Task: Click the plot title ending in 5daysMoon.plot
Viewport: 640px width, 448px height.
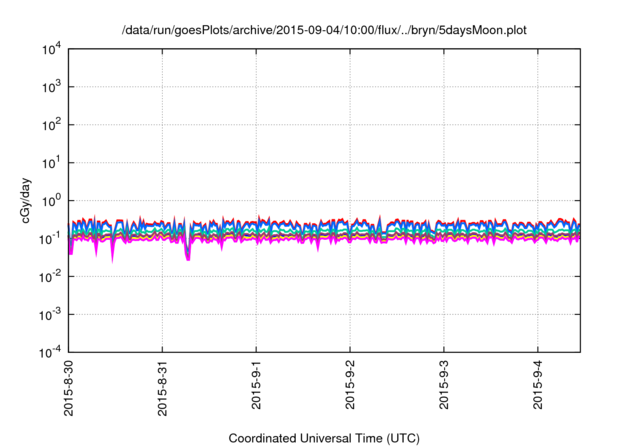Action: [324, 30]
